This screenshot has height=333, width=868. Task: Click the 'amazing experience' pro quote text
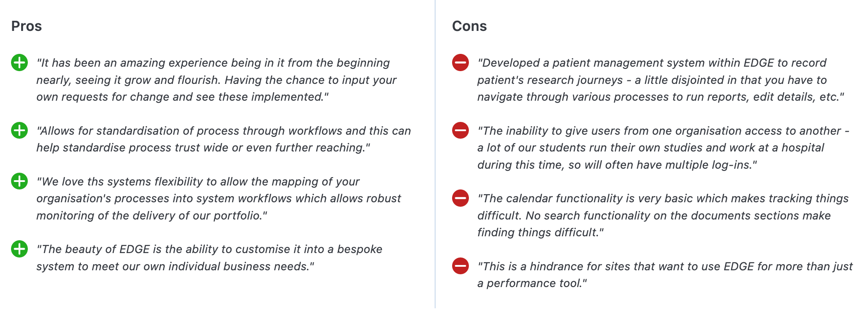[216, 80]
